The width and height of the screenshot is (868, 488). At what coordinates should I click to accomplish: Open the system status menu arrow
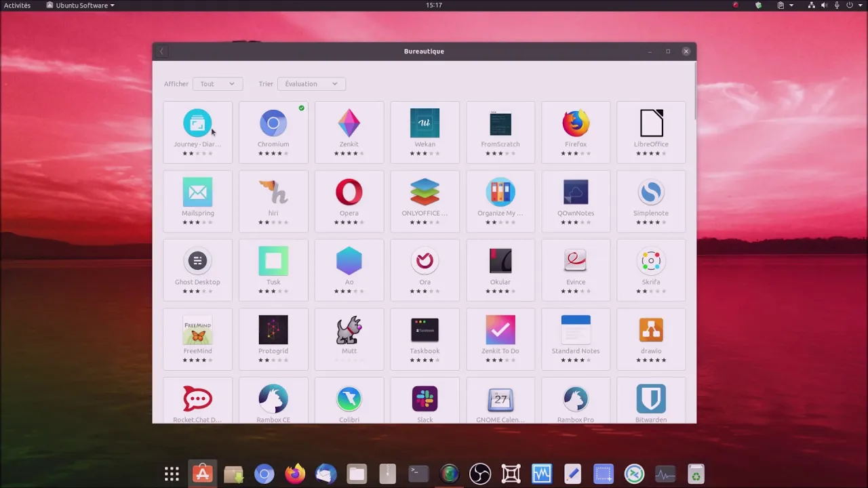[861, 5]
